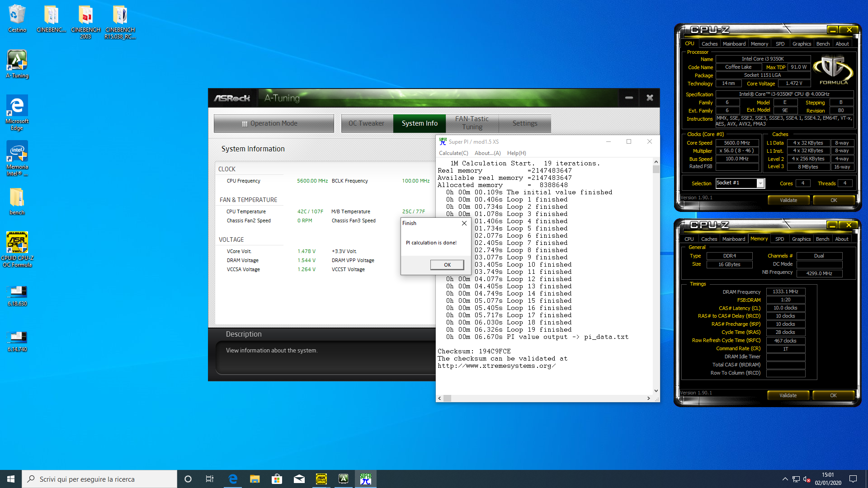The width and height of the screenshot is (868, 488).
Task: Click OK in the top CPU-Z window
Action: (834, 200)
